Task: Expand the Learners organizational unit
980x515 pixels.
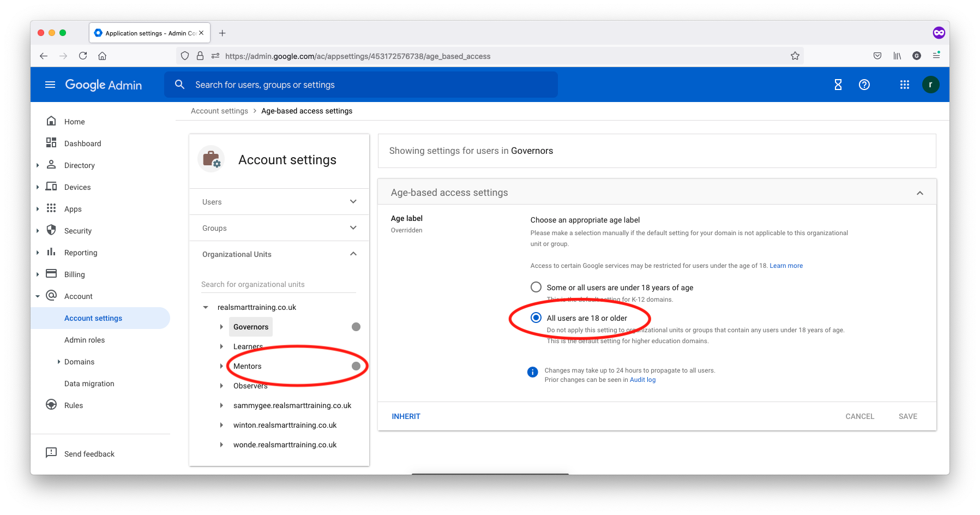Action: (x=221, y=346)
